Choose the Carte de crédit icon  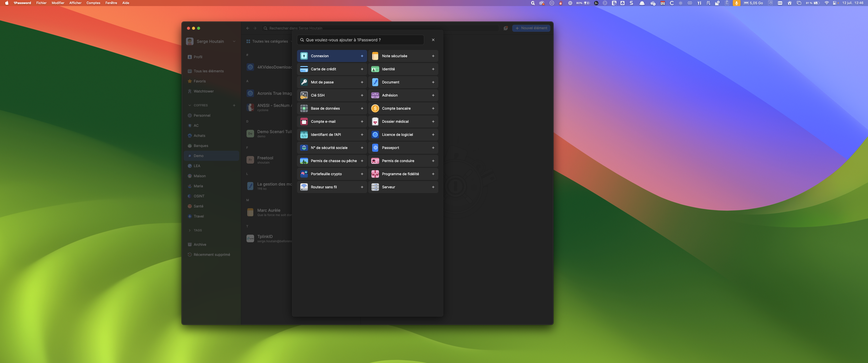point(304,69)
